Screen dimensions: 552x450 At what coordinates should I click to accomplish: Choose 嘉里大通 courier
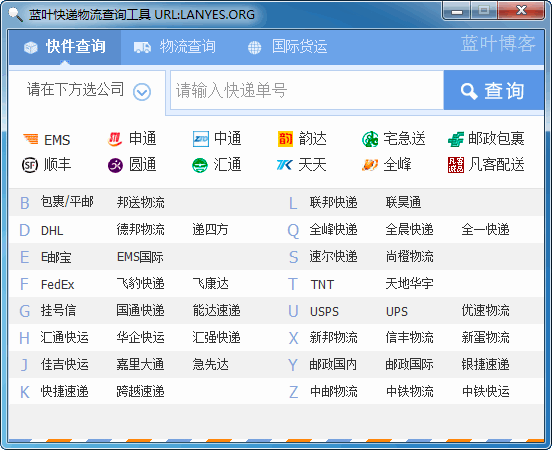click(x=140, y=364)
